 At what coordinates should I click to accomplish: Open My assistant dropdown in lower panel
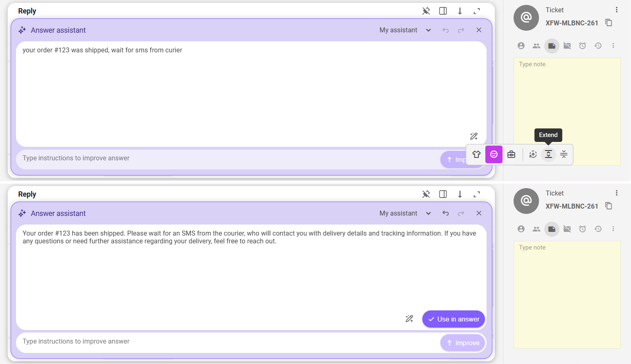point(405,213)
